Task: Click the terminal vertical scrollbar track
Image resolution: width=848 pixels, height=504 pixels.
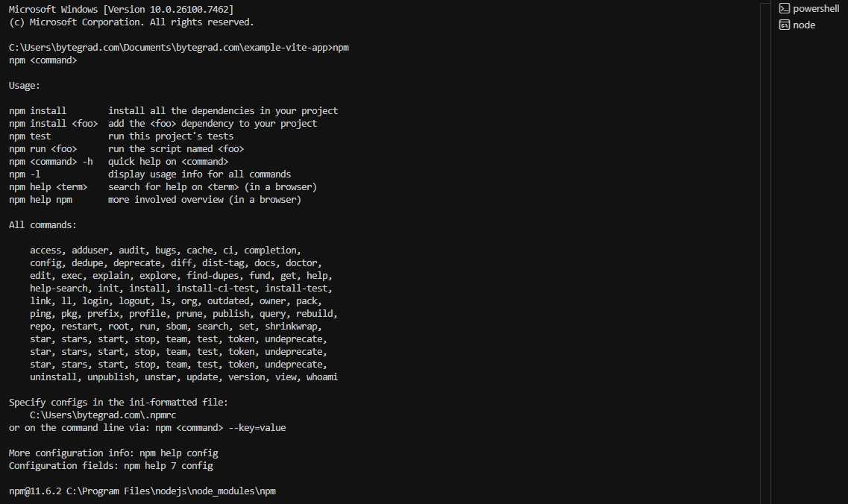Action: point(764,253)
